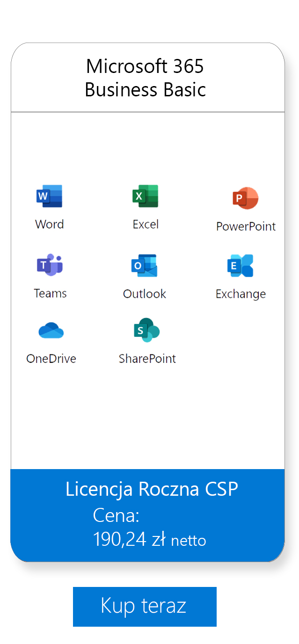
Task: Select the OneDrive cloud icon
Action: [51, 331]
